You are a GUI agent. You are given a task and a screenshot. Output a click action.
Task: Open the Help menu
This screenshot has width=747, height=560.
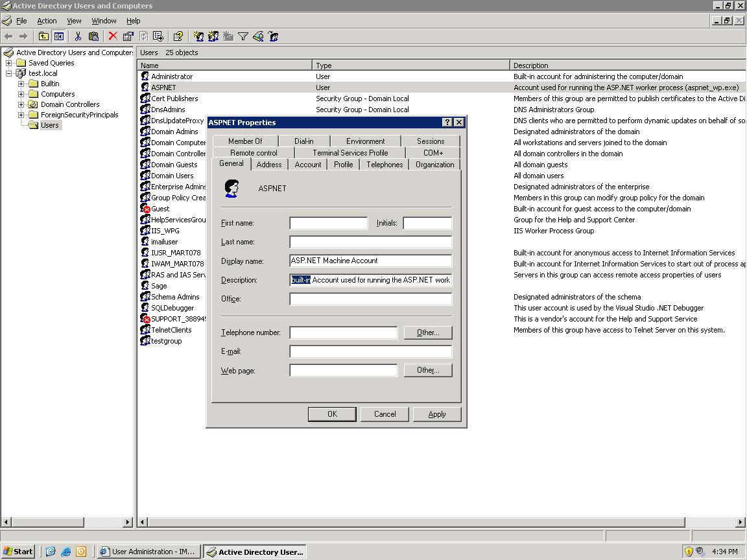[x=134, y=21]
